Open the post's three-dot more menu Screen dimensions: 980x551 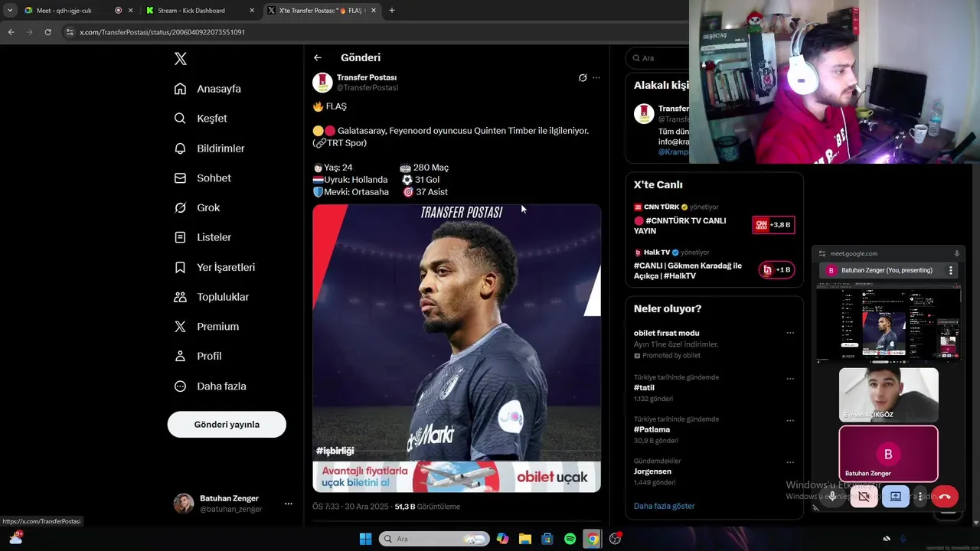click(x=596, y=77)
